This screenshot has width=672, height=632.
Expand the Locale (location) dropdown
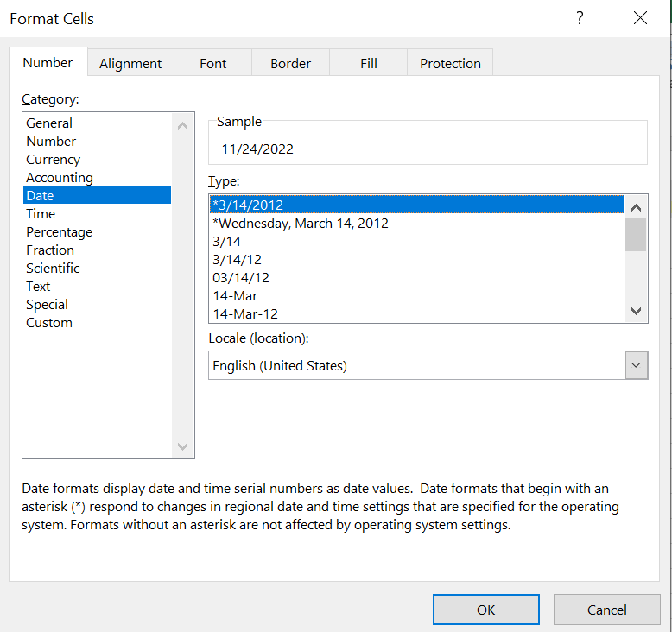[637, 365]
